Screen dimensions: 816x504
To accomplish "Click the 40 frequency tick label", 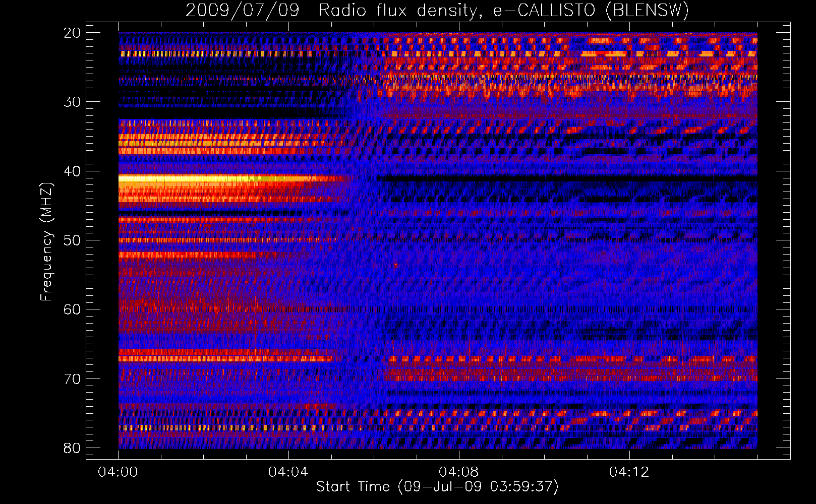I will tap(73, 171).
